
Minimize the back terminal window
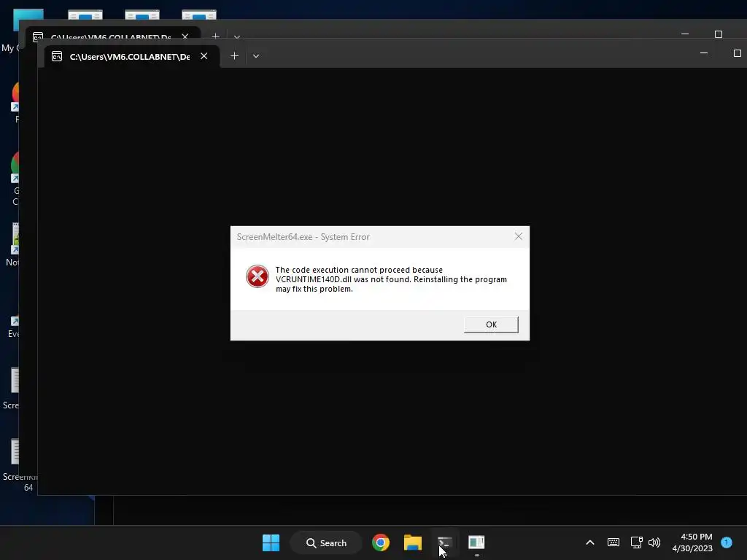685,34
